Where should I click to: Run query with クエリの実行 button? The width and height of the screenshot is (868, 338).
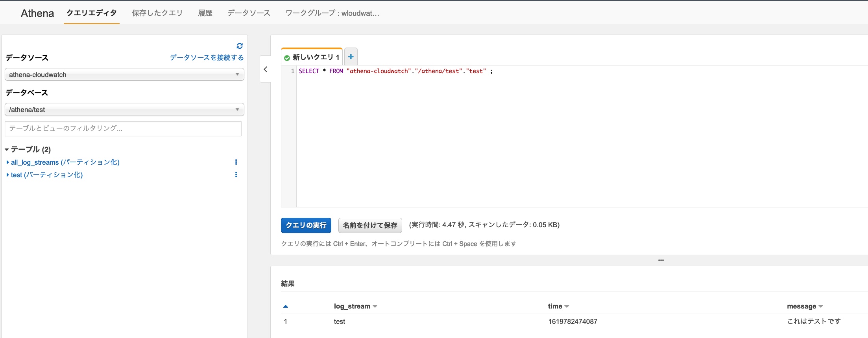click(x=306, y=225)
